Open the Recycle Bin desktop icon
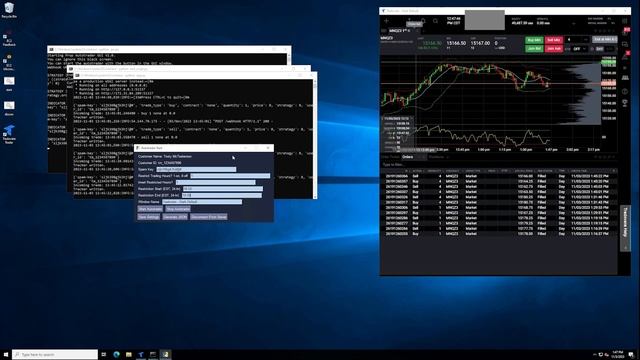Image resolution: width=640 pixels, height=360 pixels. (9, 10)
